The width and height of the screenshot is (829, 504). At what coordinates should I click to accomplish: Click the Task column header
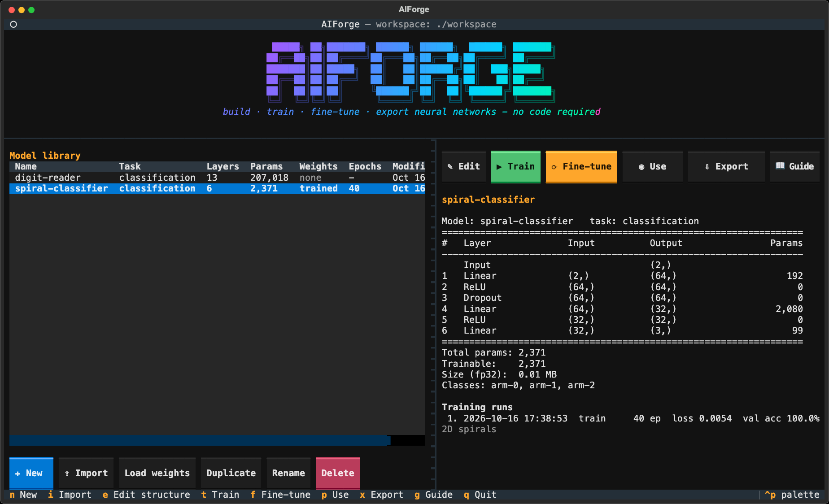tap(130, 166)
